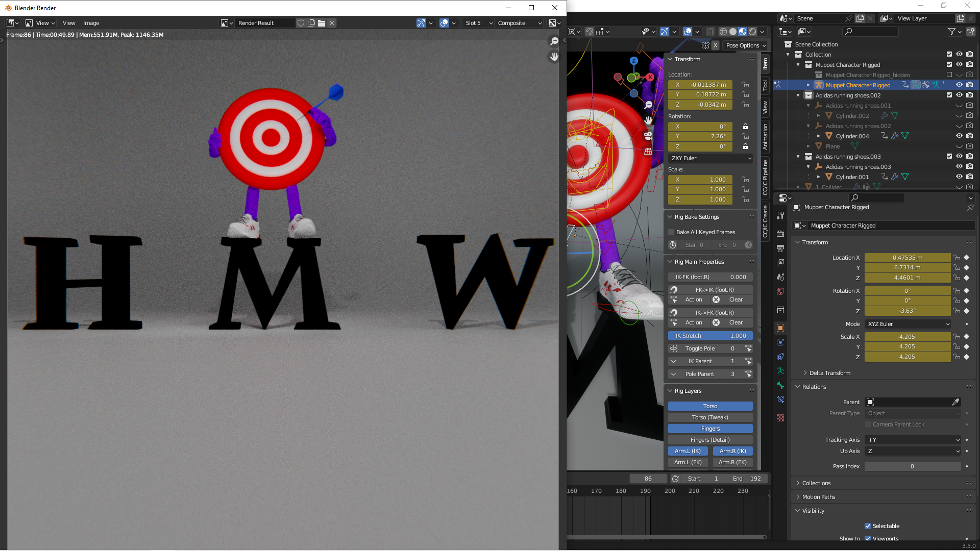980x551 pixels.
Task: Click the pan hand icon in render view
Action: (554, 57)
